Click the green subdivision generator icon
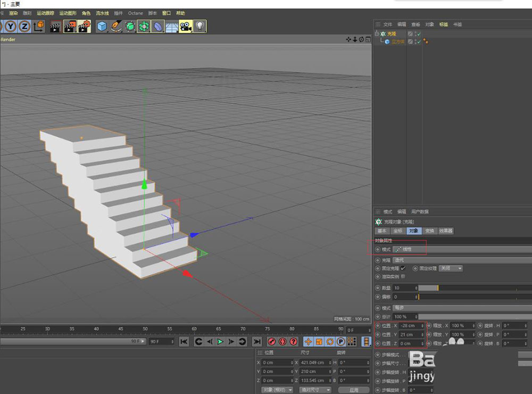This screenshot has height=394, width=532. click(x=130, y=26)
